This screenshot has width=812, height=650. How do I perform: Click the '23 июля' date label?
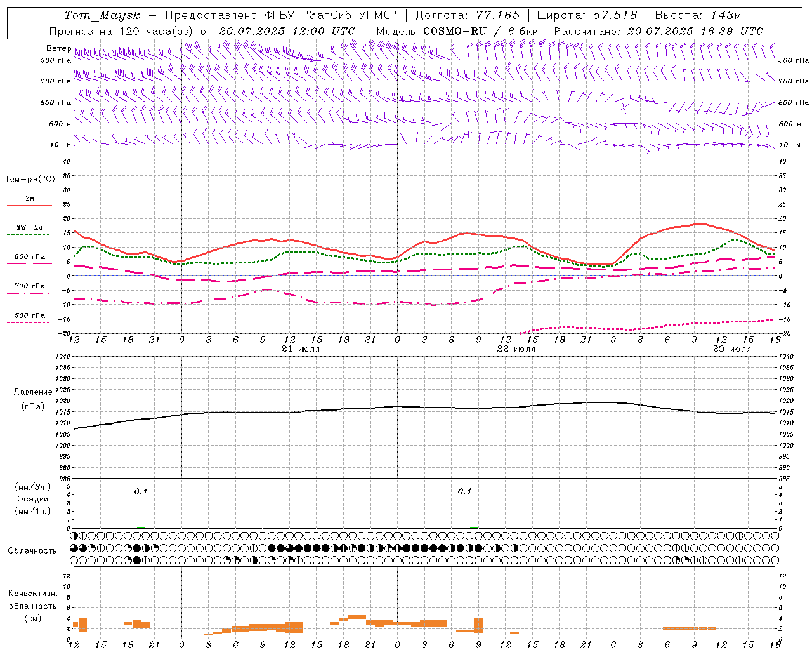(x=732, y=349)
